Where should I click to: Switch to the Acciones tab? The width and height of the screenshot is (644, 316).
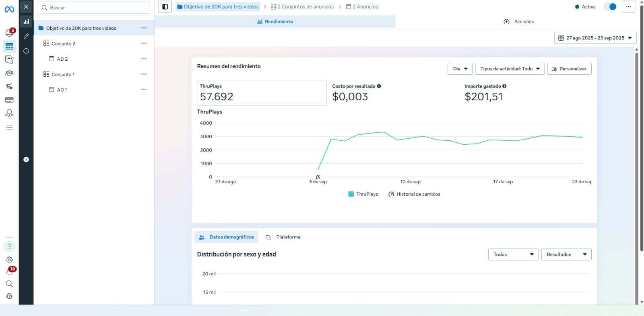[x=519, y=22]
